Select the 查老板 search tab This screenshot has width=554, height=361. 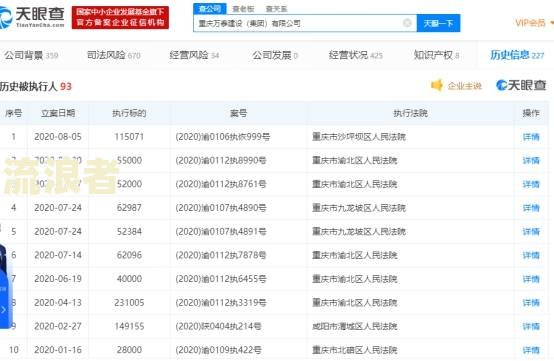point(243,9)
